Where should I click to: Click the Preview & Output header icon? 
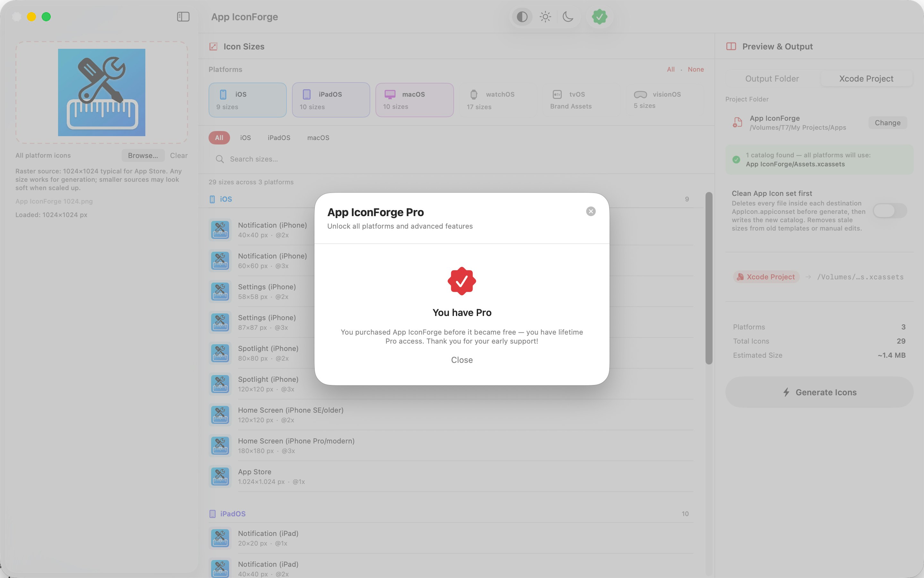click(731, 47)
